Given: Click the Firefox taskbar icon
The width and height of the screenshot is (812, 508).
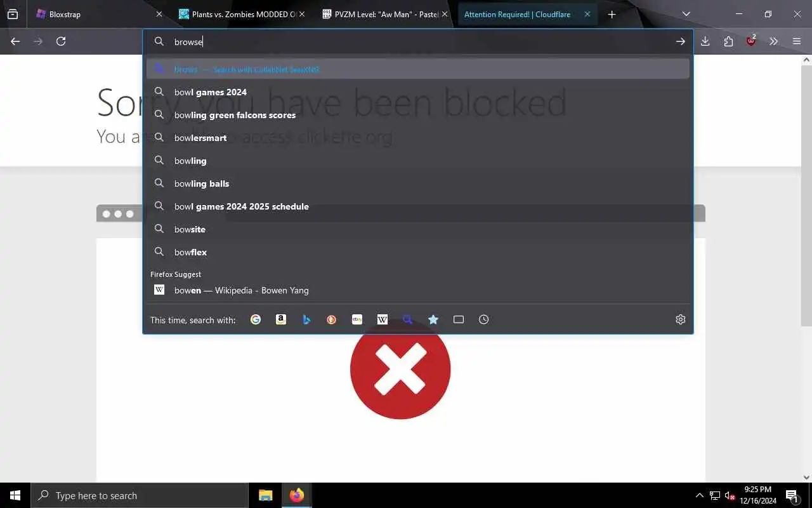Looking at the screenshot, I should (296, 495).
